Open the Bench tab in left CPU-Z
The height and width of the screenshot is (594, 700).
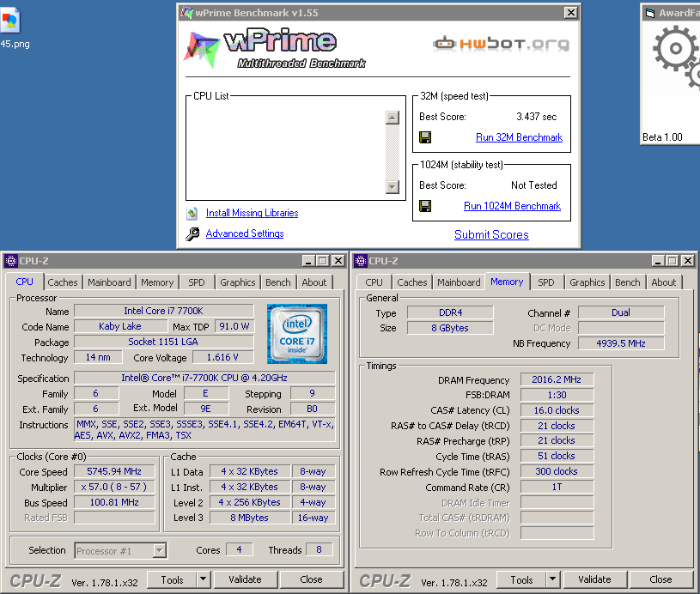tap(277, 282)
